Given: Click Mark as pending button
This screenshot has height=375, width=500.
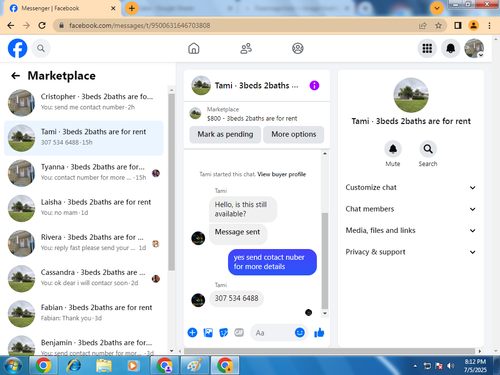Looking at the screenshot, I should (x=225, y=134).
